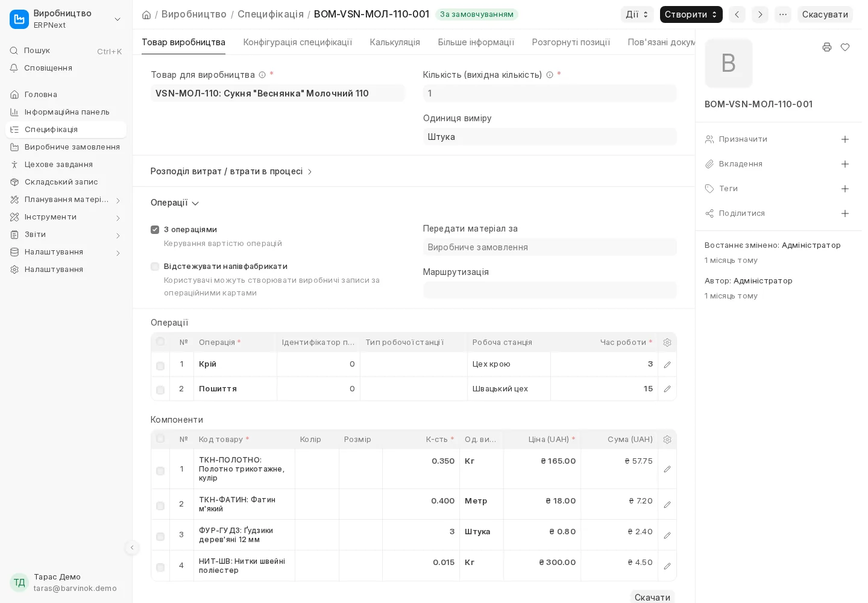Open the Дії actions dropdown
This screenshot has height=603, width=868.
click(637, 14)
